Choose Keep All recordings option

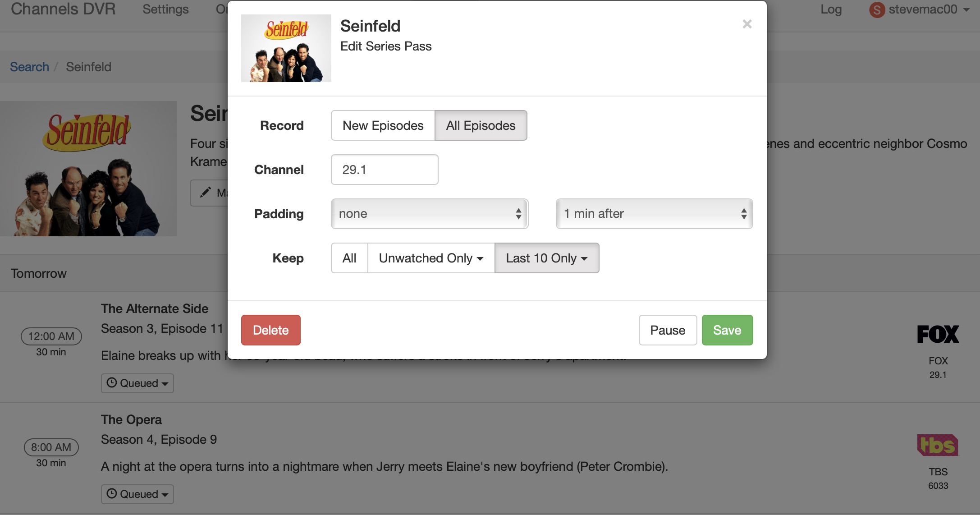[349, 258]
